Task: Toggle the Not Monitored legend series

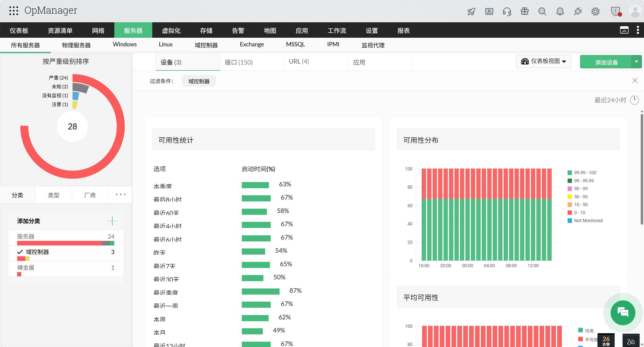Action: (x=585, y=221)
